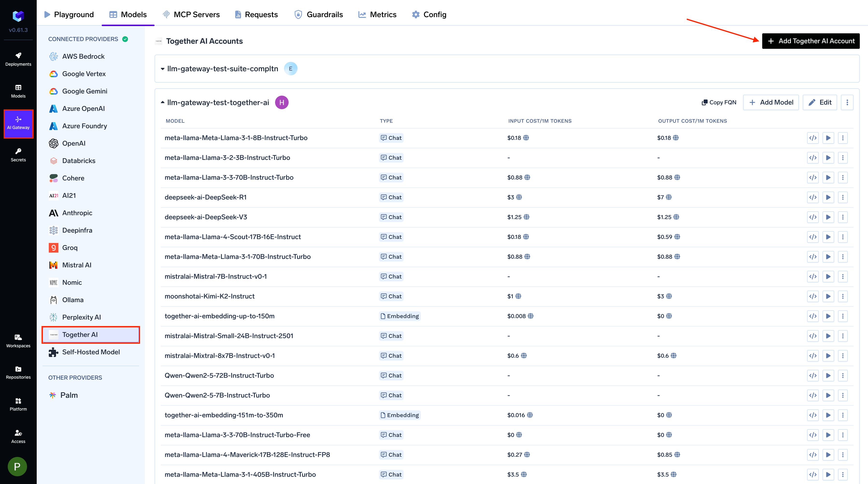Click play icon for meta-llama-Llama-4-Scout-17B-16E-Instruct
This screenshot has width=868, height=484.
pos(828,237)
